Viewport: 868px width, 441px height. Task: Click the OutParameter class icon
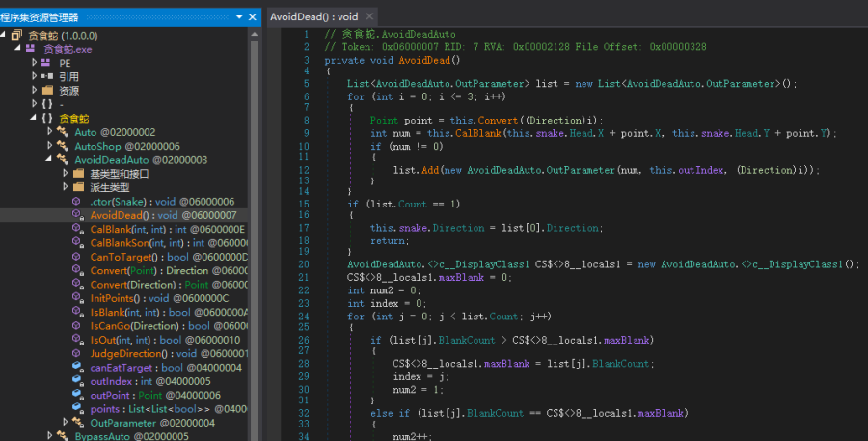tap(78, 423)
